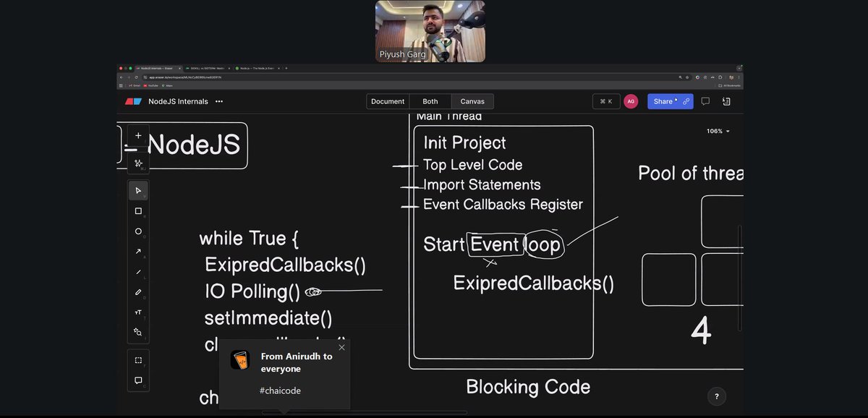Image resolution: width=868 pixels, height=418 pixels.
Task: Open the three-dot menu beside NodeJS Internals
Action: coord(219,101)
